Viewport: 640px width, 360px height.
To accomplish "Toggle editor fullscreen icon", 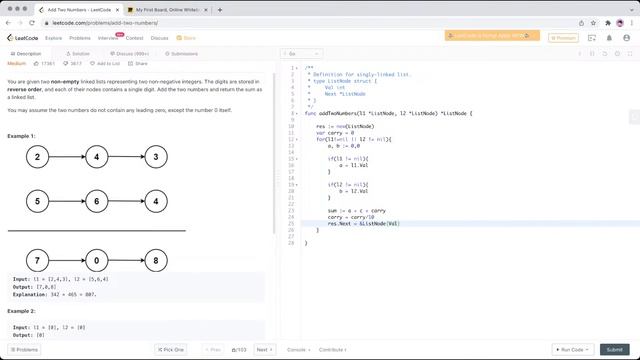I will [x=630, y=54].
